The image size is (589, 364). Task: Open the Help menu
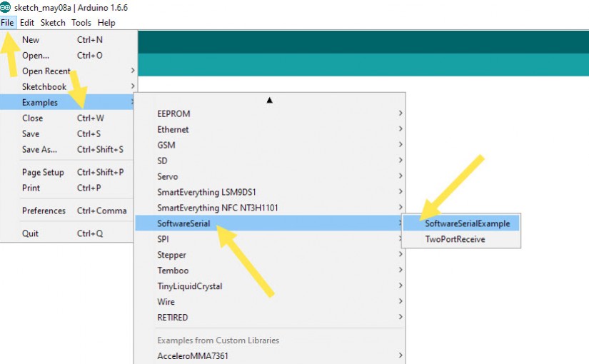(x=106, y=23)
